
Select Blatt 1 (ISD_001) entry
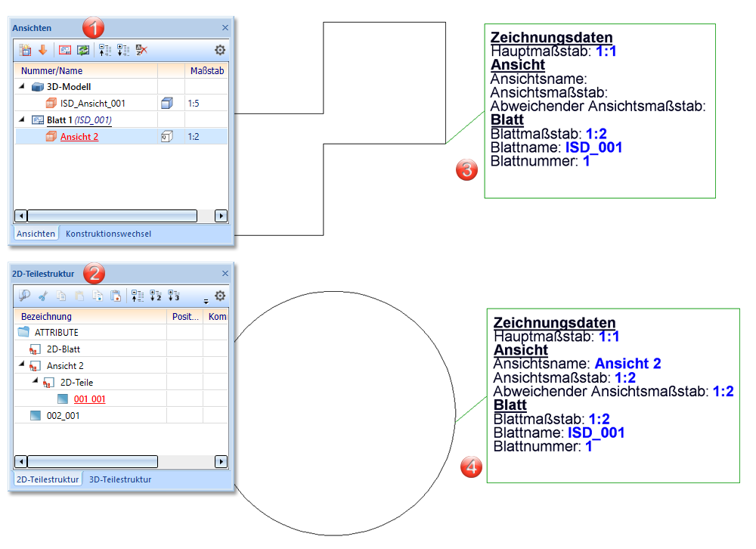click(x=79, y=120)
